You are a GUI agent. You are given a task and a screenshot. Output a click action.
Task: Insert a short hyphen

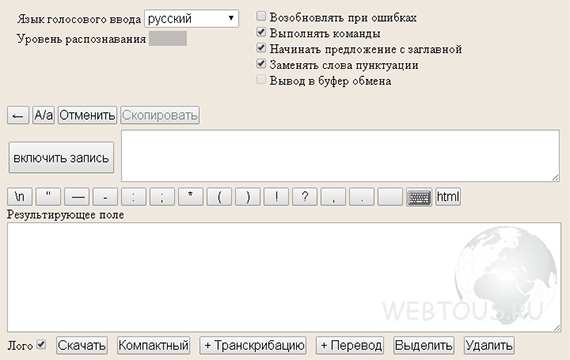[105, 197]
